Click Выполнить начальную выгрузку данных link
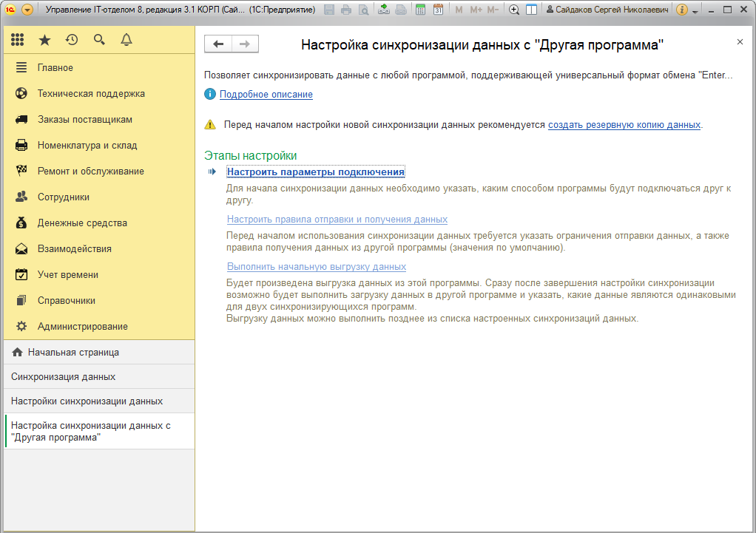756x533 pixels. click(317, 266)
